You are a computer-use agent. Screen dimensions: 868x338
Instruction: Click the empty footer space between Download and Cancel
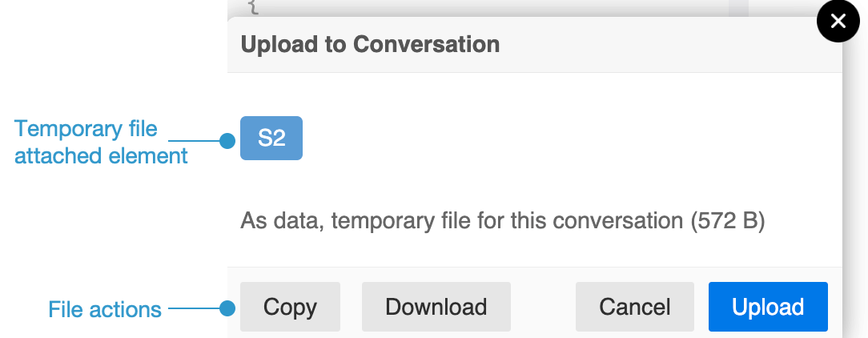[543, 307]
